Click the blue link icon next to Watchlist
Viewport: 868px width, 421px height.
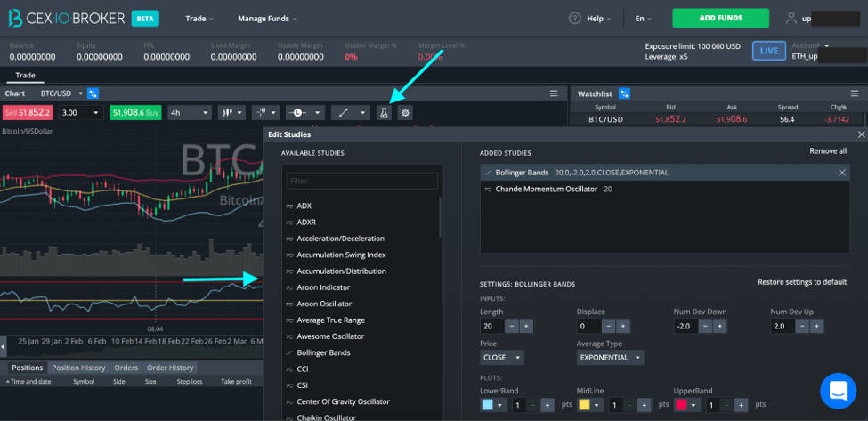[624, 93]
